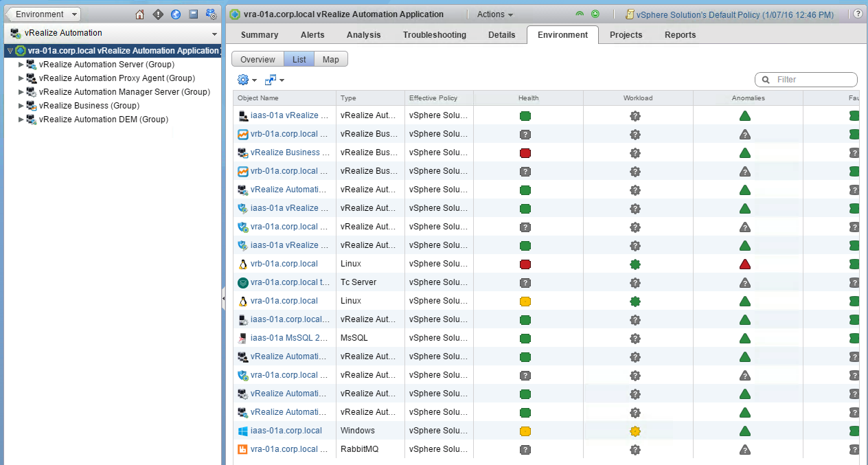Open the Help question mark icon
Image resolution: width=868 pixels, height=465 pixels.
(x=858, y=14)
